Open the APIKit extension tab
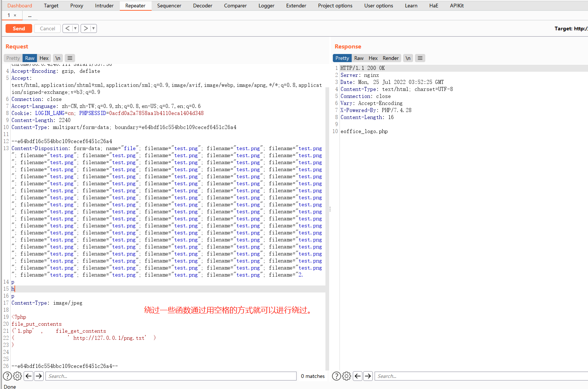Image resolution: width=588 pixels, height=389 pixels. (457, 6)
